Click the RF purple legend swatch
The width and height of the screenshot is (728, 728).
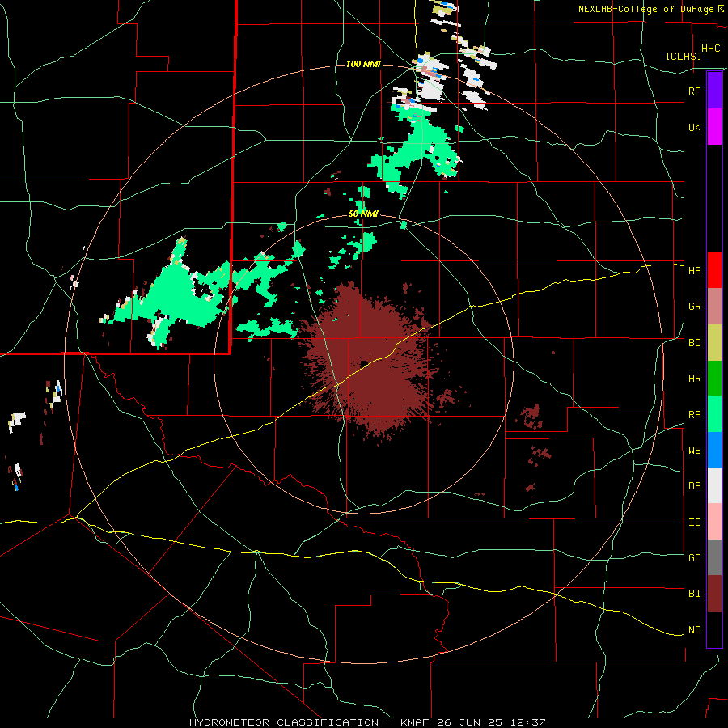coord(714,91)
